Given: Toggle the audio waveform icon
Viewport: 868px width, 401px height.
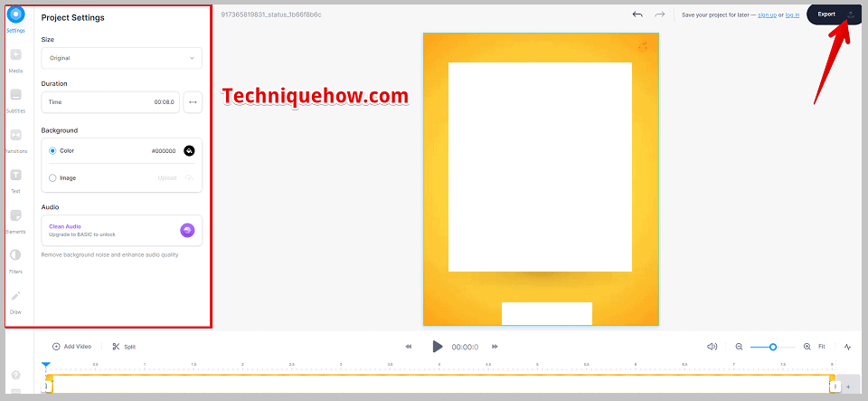Looking at the screenshot, I should coord(847,347).
